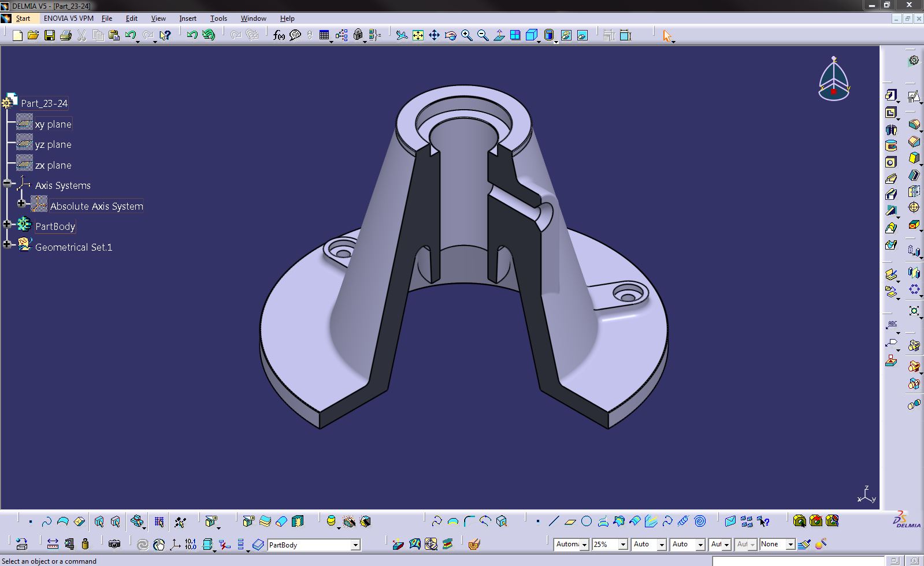Toggle the grid display icon
The height and width of the screenshot is (566, 924).
(159, 522)
